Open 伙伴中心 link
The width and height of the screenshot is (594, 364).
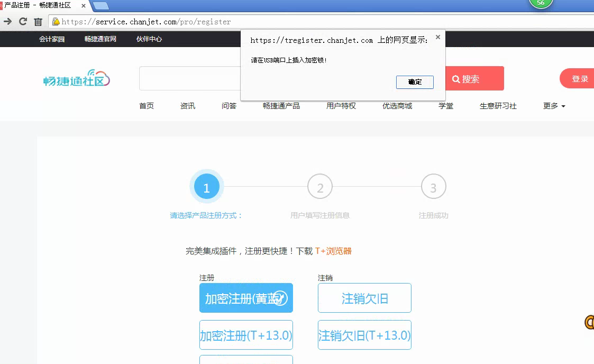click(x=149, y=39)
